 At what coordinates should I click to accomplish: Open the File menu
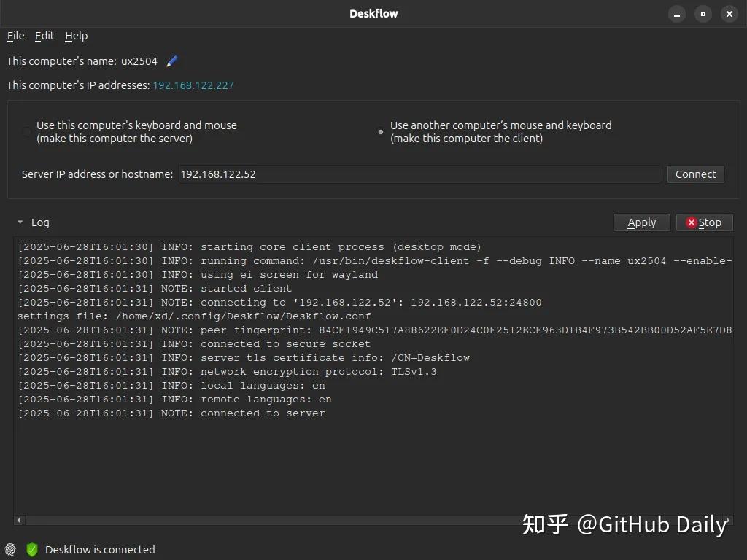pos(15,36)
